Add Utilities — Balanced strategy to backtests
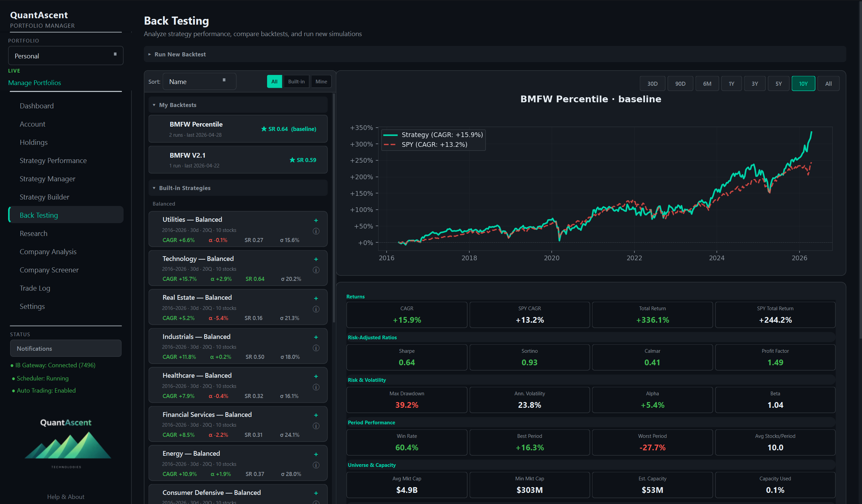 pos(316,220)
